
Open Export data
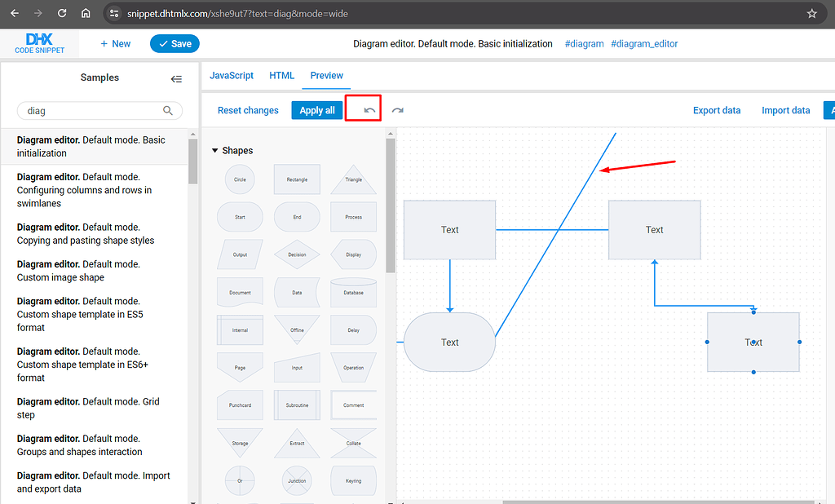point(717,110)
